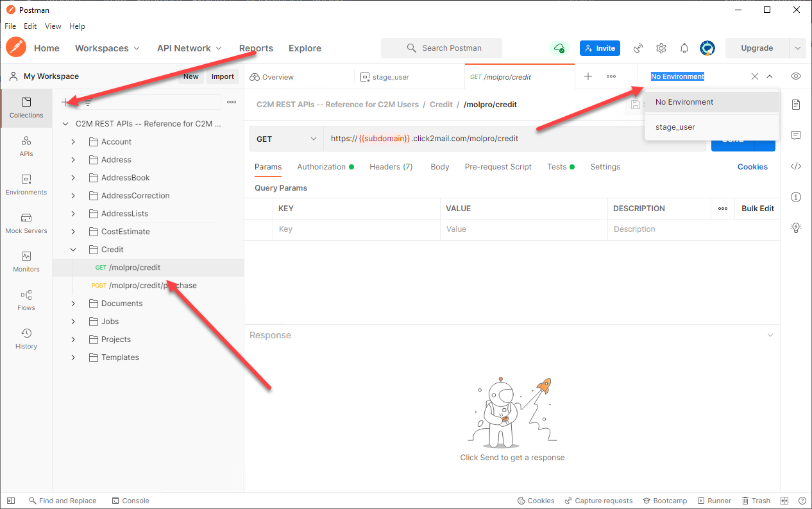Open the GET method dropdown
The width and height of the screenshot is (812, 509).
click(x=287, y=139)
